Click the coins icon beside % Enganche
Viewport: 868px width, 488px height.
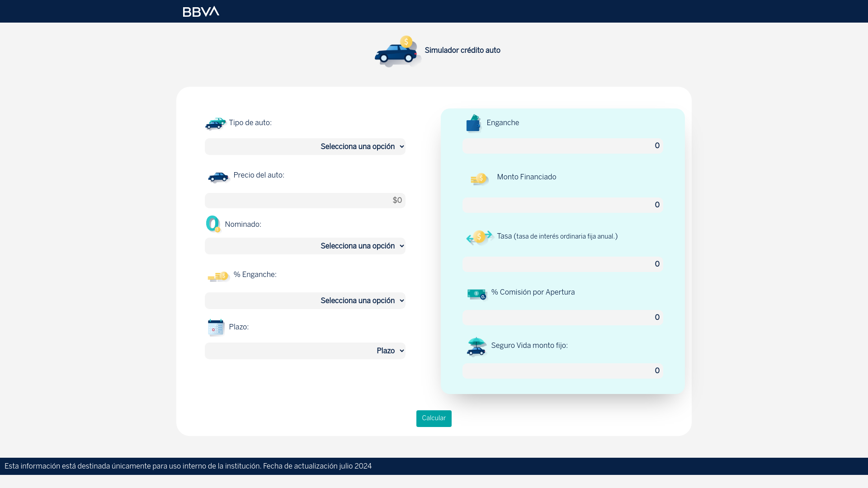[x=219, y=277]
